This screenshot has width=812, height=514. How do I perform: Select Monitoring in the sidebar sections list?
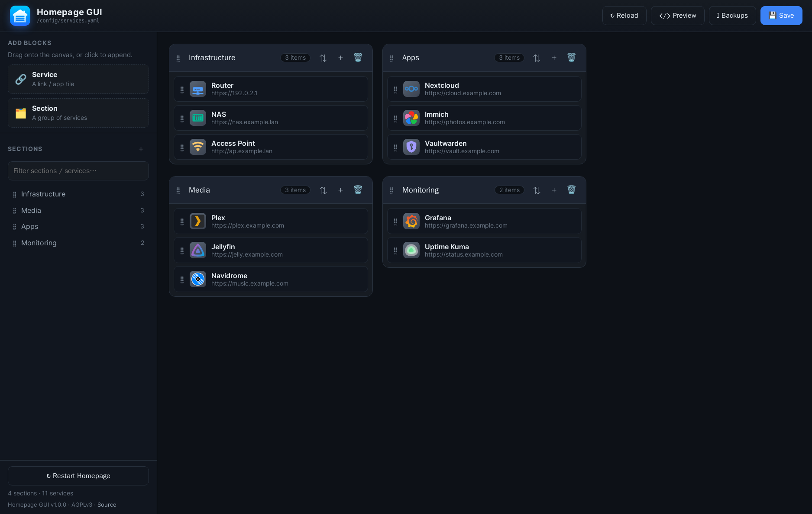(x=78, y=243)
